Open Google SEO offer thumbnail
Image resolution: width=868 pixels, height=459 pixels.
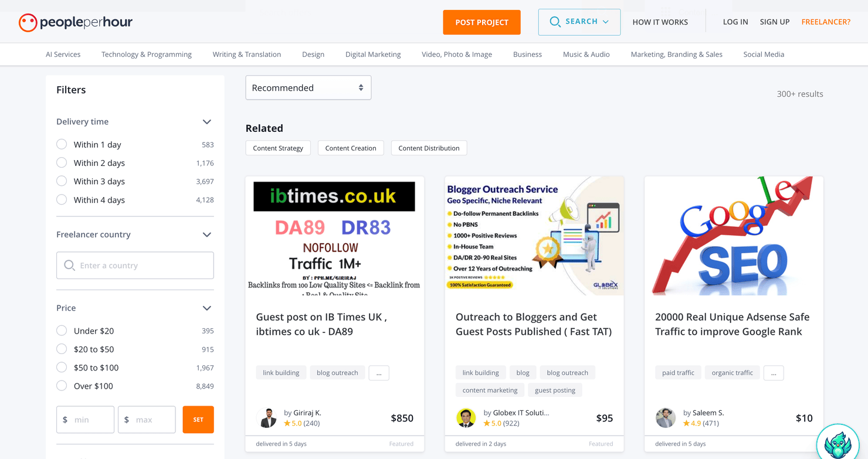(734, 236)
